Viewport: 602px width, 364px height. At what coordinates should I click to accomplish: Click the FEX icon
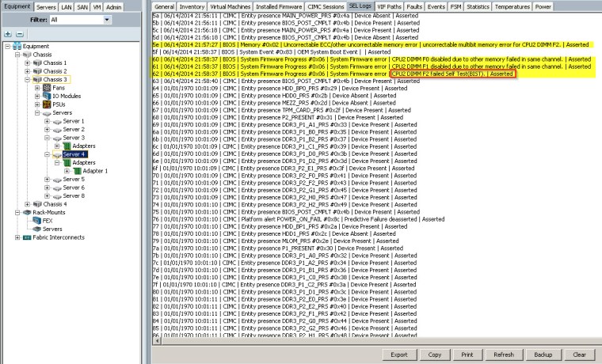[x=37, y=221]
